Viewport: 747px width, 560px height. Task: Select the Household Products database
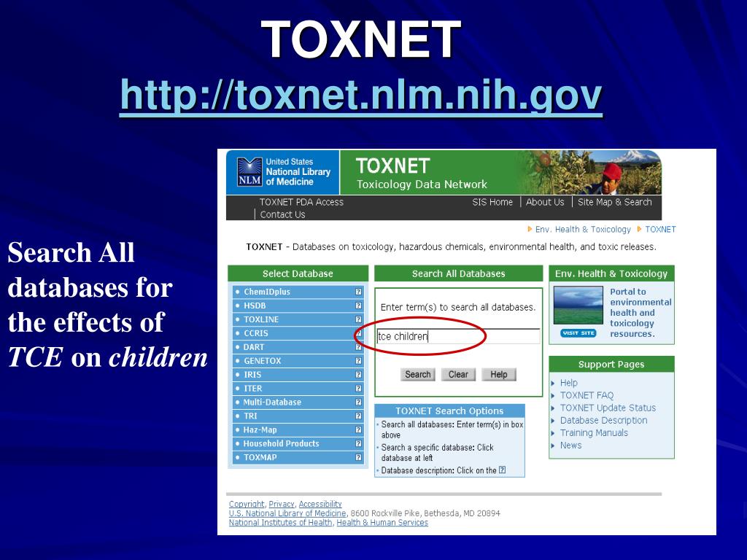[281, 444]
